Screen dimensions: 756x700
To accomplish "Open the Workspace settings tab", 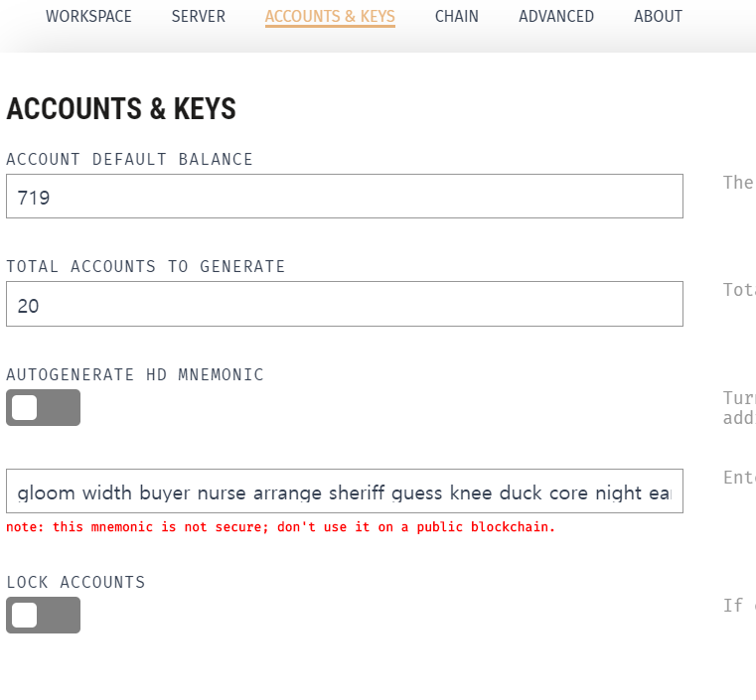I will pyautogui.click(x=88, y=16).
